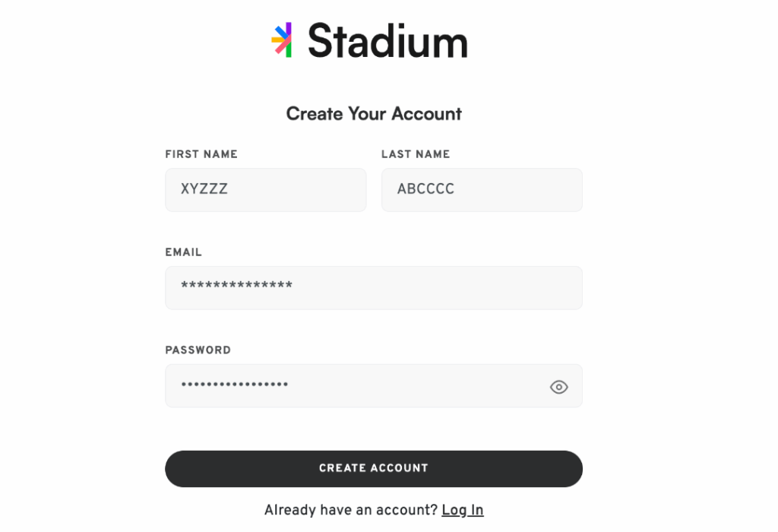Select the First Name input containing XYZZZ
The width and height of the screenshot is (778, 532).
tap(265, 189)
